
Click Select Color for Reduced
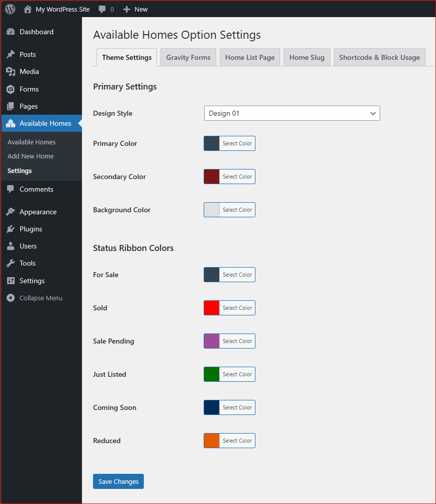[x=237, y=441]
